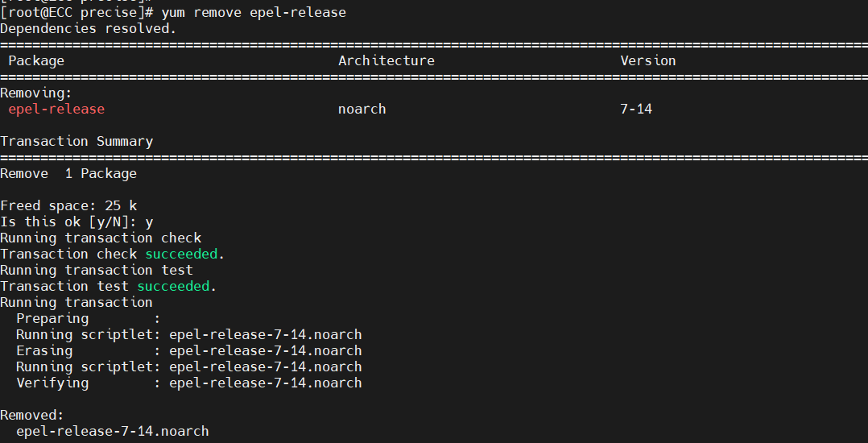Image resolution: width=868 pixels, height=443 pixels.
Task: Click green "succeeded" after Transaction check
Action: pyautogui.click(x=181, y=254)
